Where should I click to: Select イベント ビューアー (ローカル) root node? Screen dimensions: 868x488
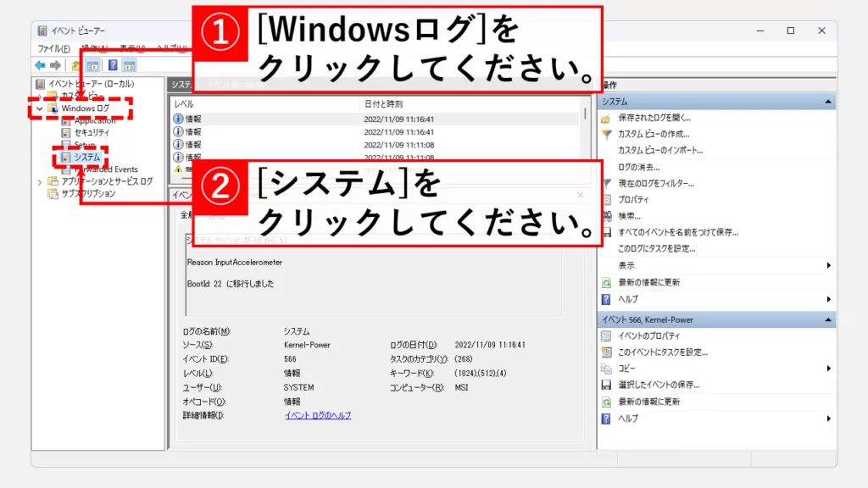tap(91, 84)
